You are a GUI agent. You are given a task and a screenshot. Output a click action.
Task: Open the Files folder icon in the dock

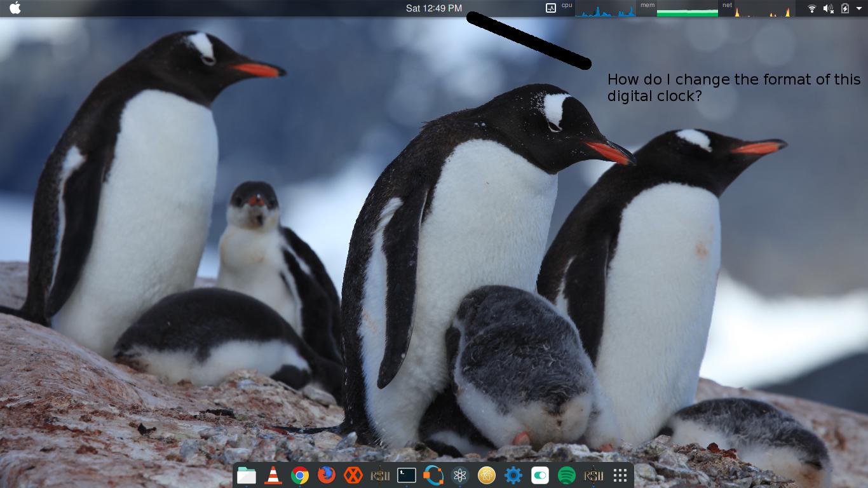pos(247,475)
